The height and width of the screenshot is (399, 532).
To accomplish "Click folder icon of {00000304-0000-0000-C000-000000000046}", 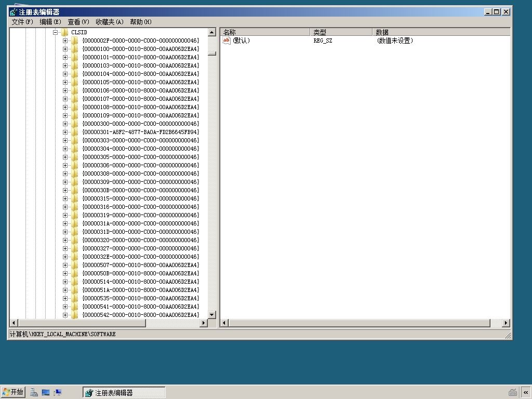I will [75, 149].
